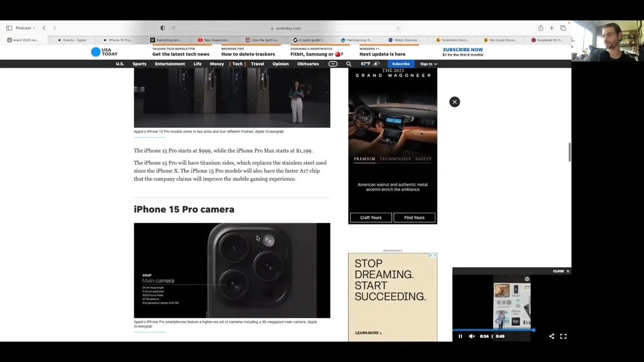The width and height of the screenshot is (644, 362).
Task: Select the TECHNOLOGY ad tab
Action: [x=395, y=159]
